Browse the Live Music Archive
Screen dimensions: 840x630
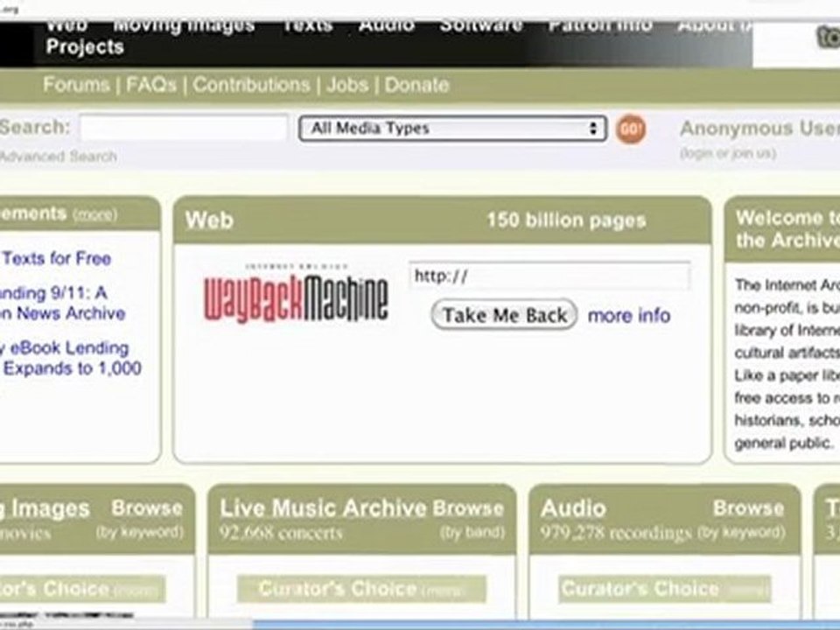468,507
